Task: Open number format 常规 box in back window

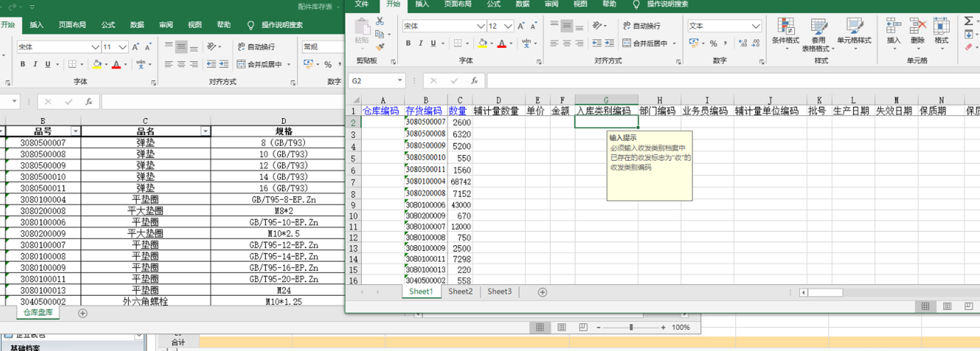Action: [x=322, y=47]
